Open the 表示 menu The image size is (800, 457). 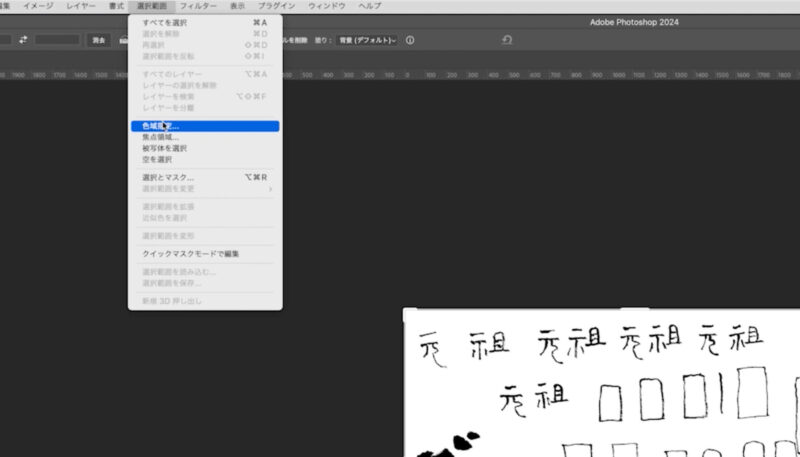tap(237, 6)
